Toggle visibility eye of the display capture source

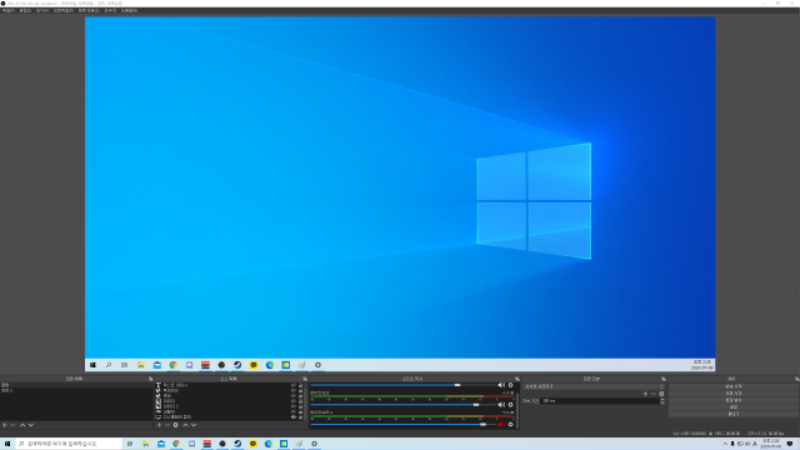293,417
